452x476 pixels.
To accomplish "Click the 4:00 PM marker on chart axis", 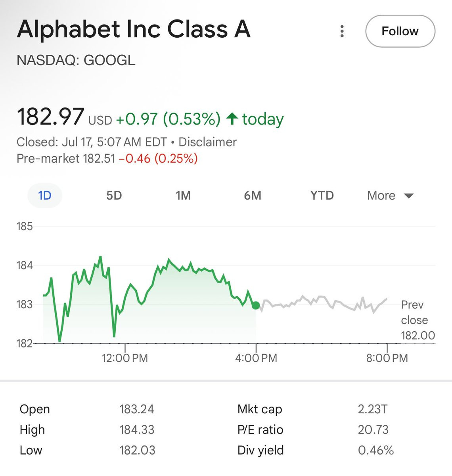I will (x=256, y=358).
